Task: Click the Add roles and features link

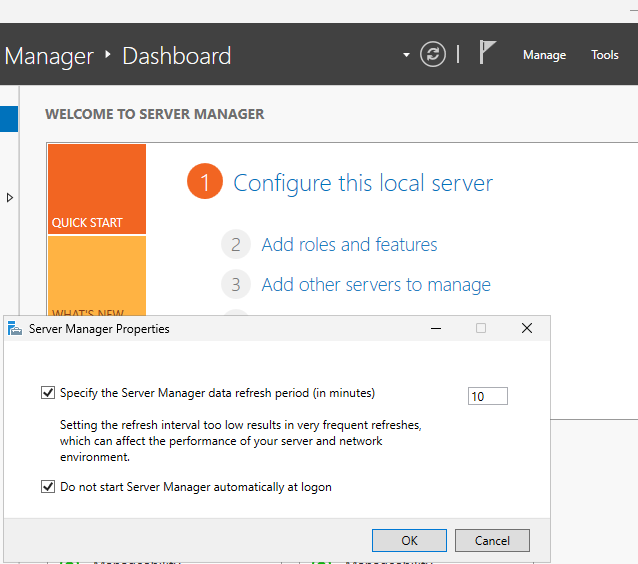Action: [349, 245]
